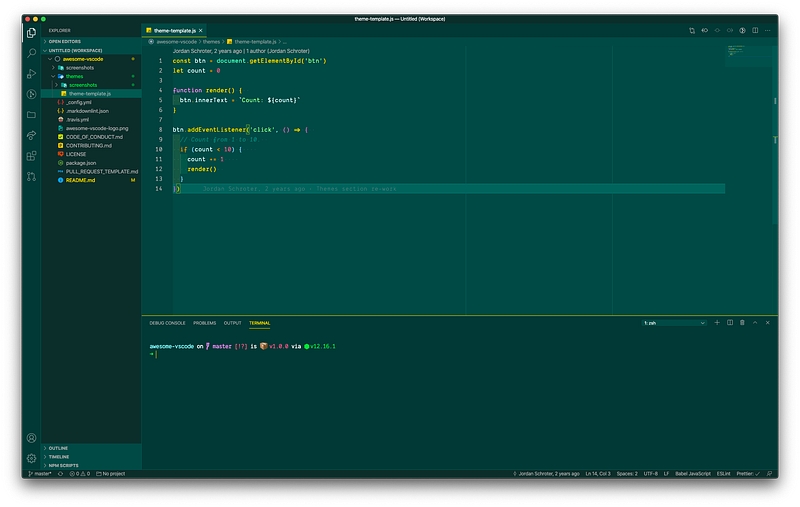Image resolution: width=800 pixels, height=507 pixels.
Task: Open the Manage gear icon
Action: [x=32, y=458]
